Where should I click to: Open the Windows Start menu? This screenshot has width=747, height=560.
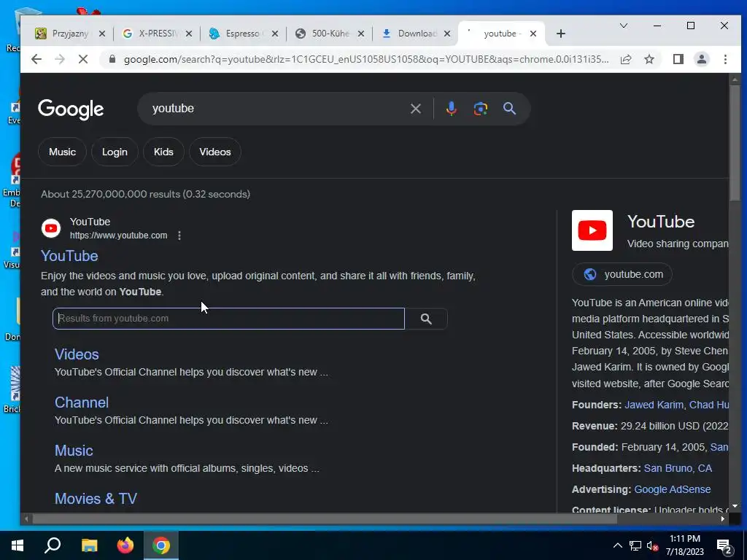pyautogui.click(x=18, y=545)
